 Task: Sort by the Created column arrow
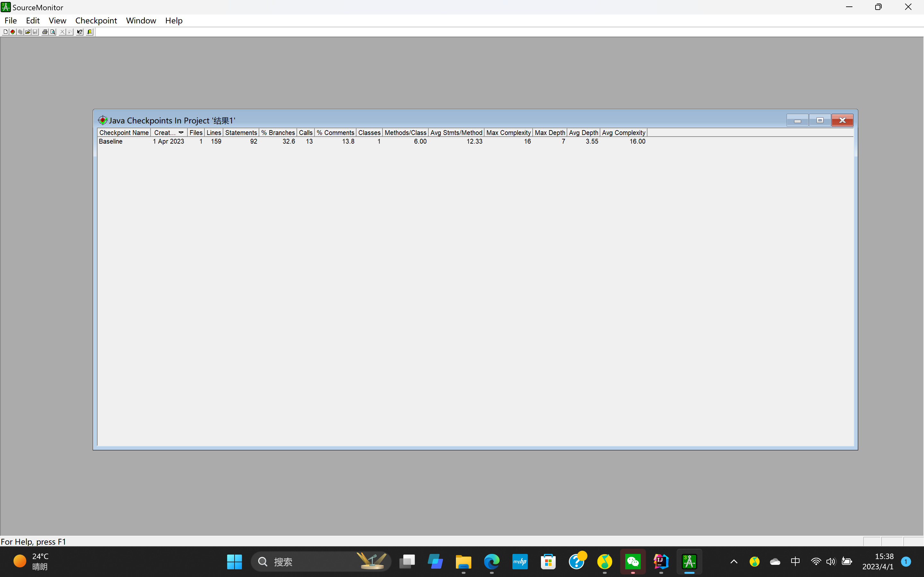[x=181, y=132]
